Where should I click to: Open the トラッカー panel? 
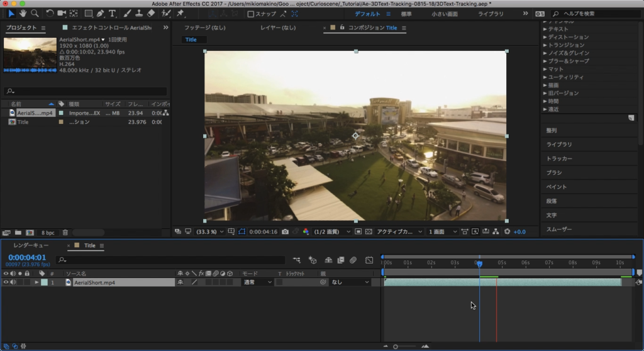559,159
